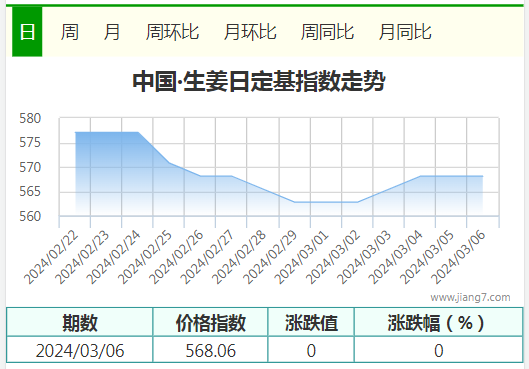Viewport: 529px width, 369px height.
Task: Click the 2024/02/29 axis date label
Action: pos(270,258)
